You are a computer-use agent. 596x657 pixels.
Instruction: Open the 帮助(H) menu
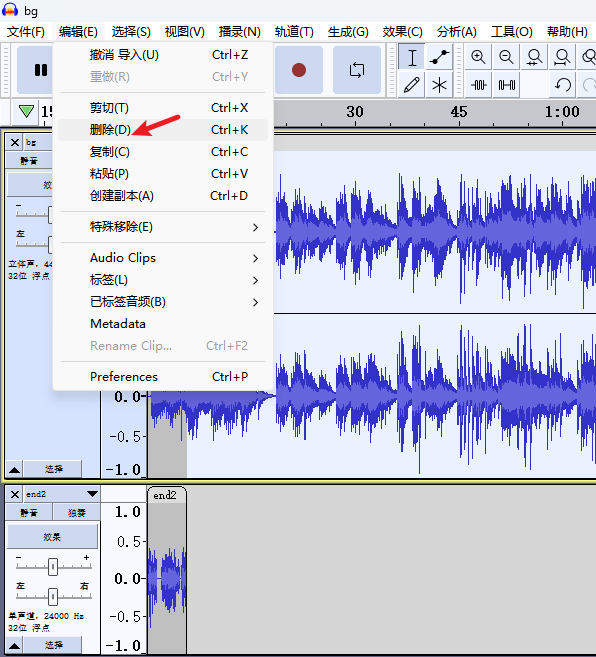(x=567, y=32)
